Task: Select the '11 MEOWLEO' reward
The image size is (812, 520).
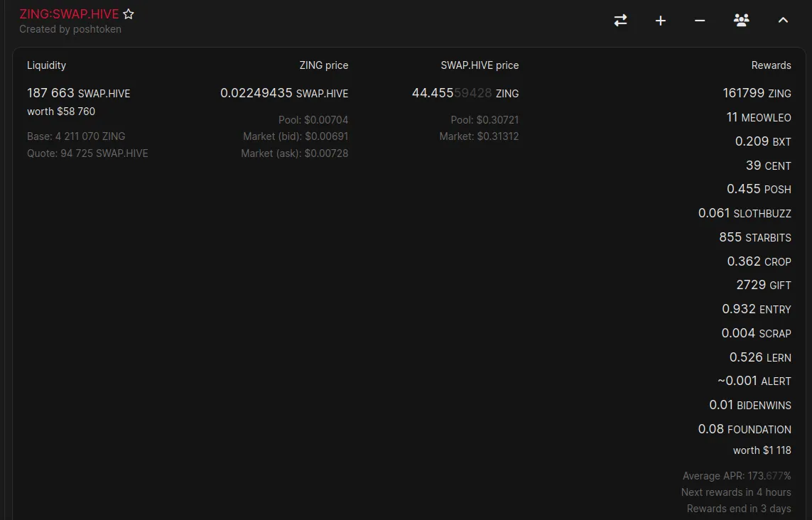Action: 759,118
